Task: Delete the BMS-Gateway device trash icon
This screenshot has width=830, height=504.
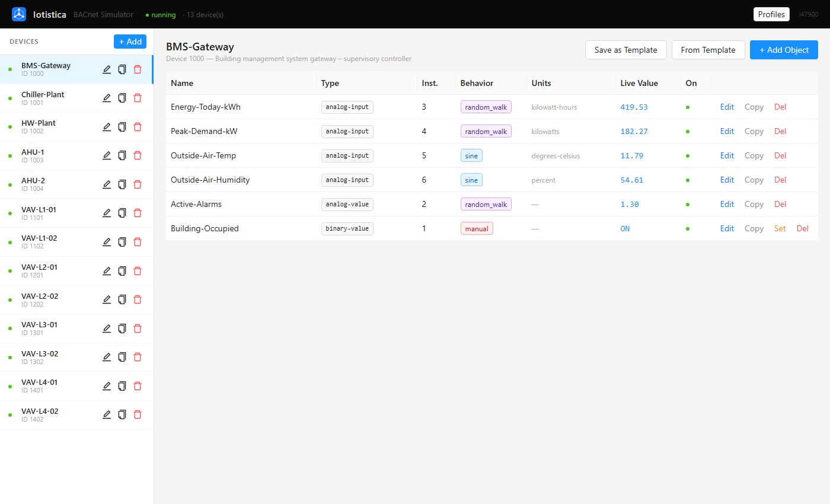Action: point(138,69)
